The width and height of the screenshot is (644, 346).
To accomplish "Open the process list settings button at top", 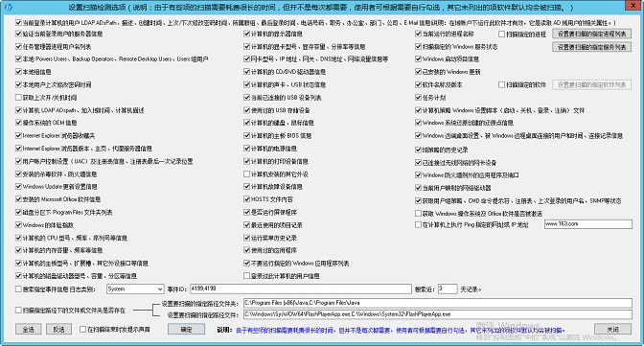I will [591, 35].
